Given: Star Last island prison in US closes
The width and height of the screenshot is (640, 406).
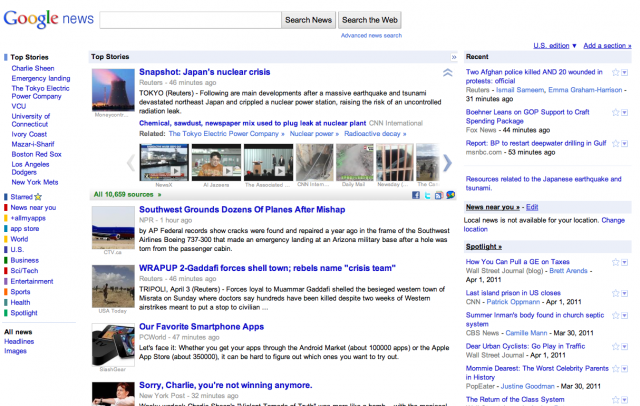Looking at the screenshot, I should [x=616, y=293].
